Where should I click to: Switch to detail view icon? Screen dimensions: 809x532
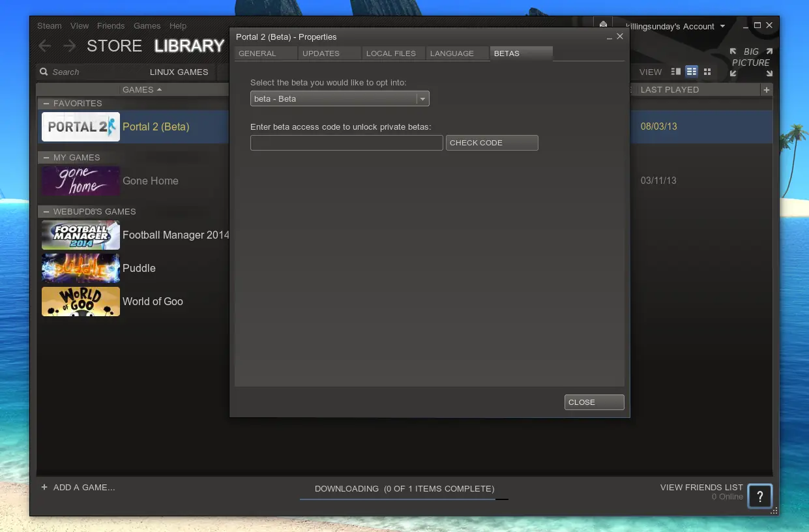pyautogui.click(x=676, y=72)
